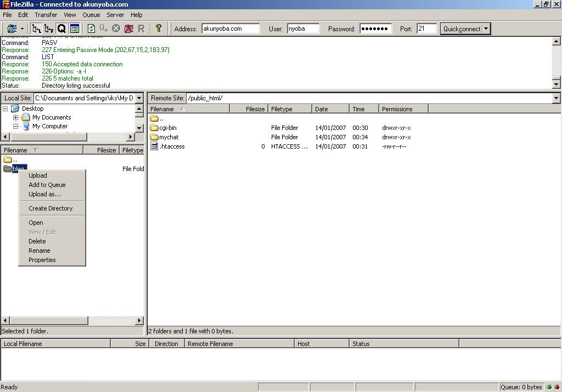Click the My Documents folder icon
The height and width of the screenshot is (392, 562).
25,117
